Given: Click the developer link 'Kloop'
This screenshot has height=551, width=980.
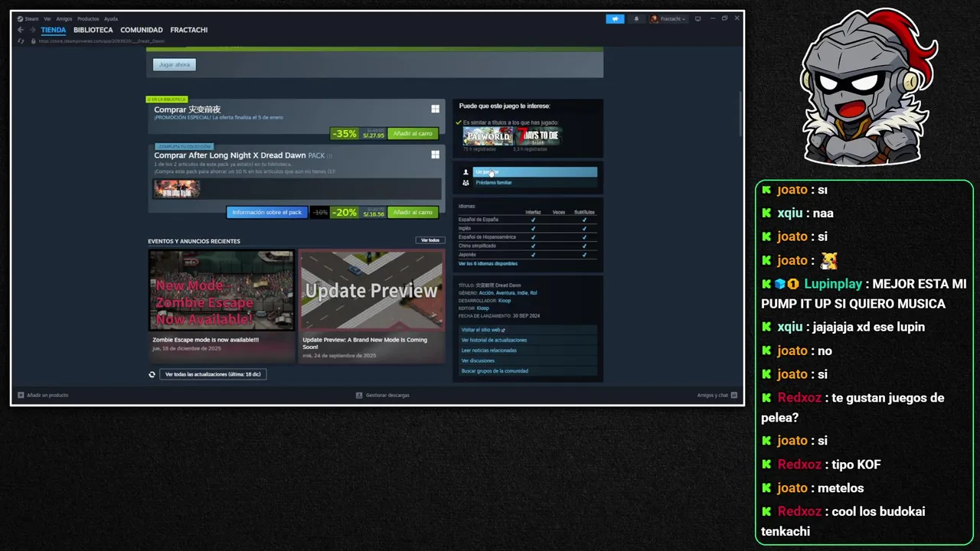Looking at the screenshot, I should (x=505, y=301).
